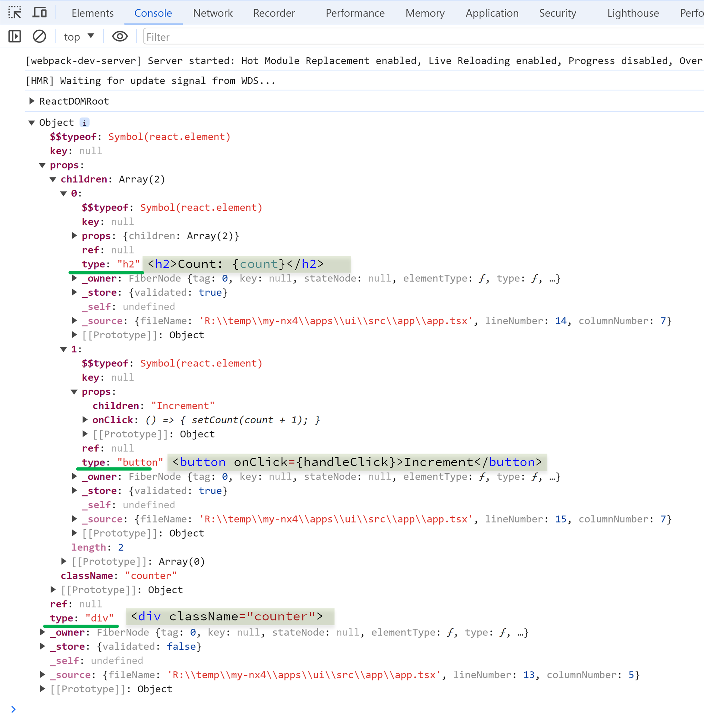Expand _store {validated: false} entry
This screenshot has height=728, width=704.
[x=42, y=646]
